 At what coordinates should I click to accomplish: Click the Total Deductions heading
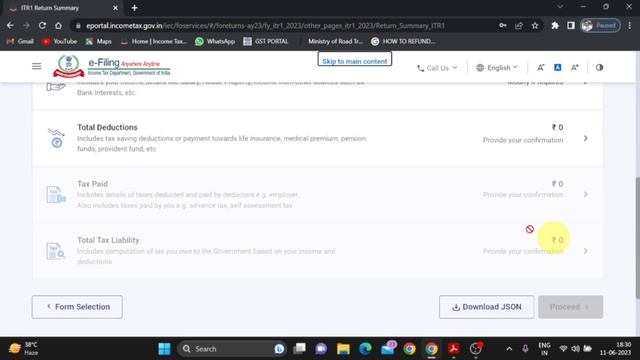tap(107, 127)
